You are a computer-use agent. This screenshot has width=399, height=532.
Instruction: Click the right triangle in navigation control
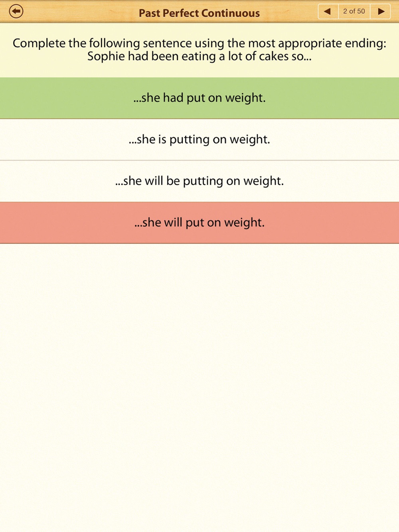pyautogui.click(x=381, y=11)
